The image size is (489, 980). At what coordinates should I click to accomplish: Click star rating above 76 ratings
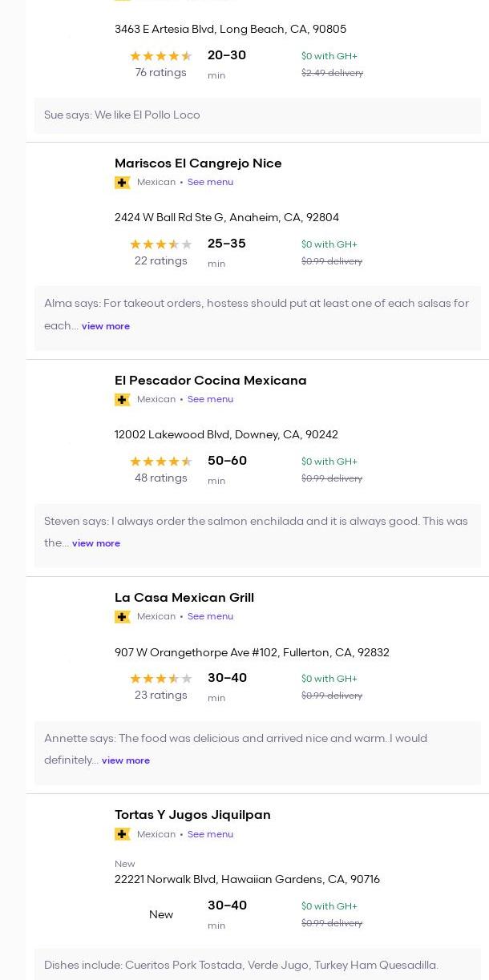tap(160, 56)
